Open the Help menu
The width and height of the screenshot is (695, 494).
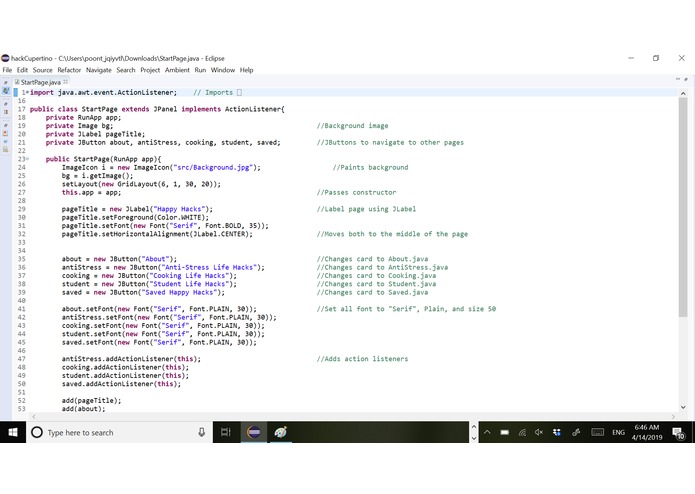pos(246,70)
